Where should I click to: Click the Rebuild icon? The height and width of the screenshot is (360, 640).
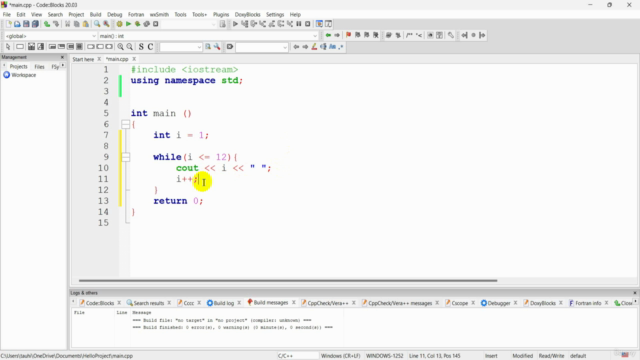[147, 24]
